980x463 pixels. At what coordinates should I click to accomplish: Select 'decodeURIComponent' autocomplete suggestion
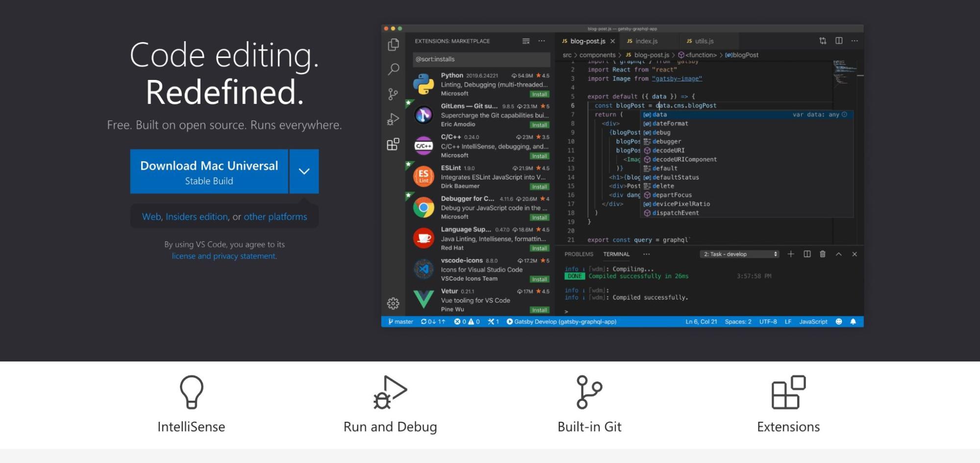pyautogui.click(x=747, y=159)
